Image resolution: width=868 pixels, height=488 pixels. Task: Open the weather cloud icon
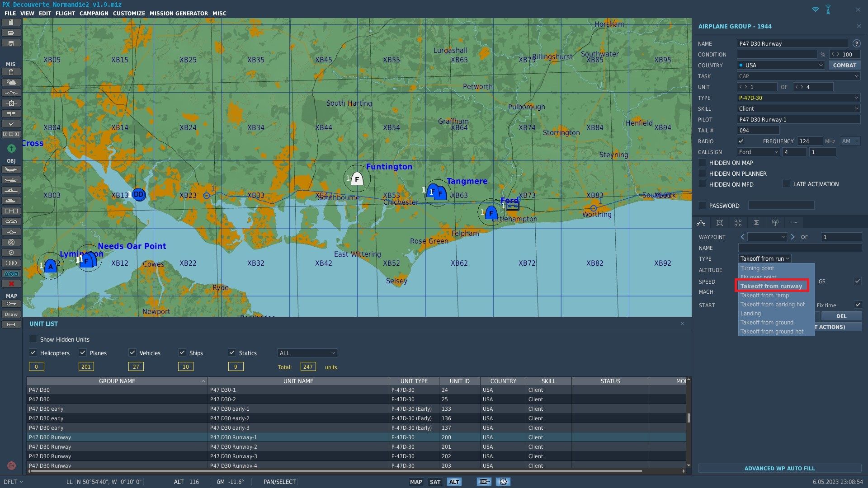pos(11,82)
